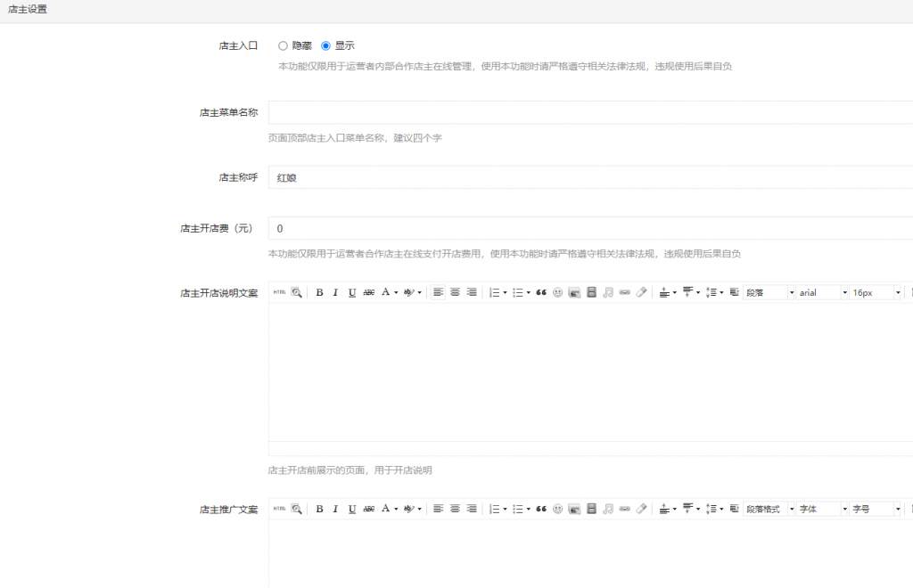The width and height of the screenshot is (913, 588).
Task: Apply strikethrough text in the description editor
Action: click(x=367, y=292)
